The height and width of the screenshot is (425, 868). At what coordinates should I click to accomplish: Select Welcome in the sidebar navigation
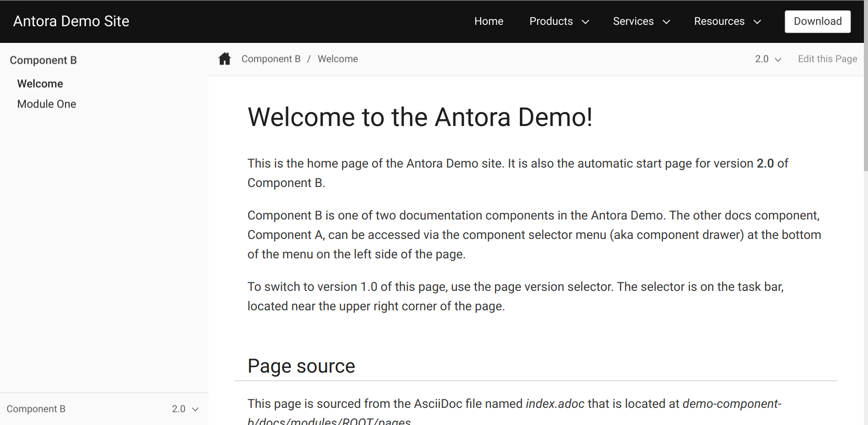coord(40,84)
